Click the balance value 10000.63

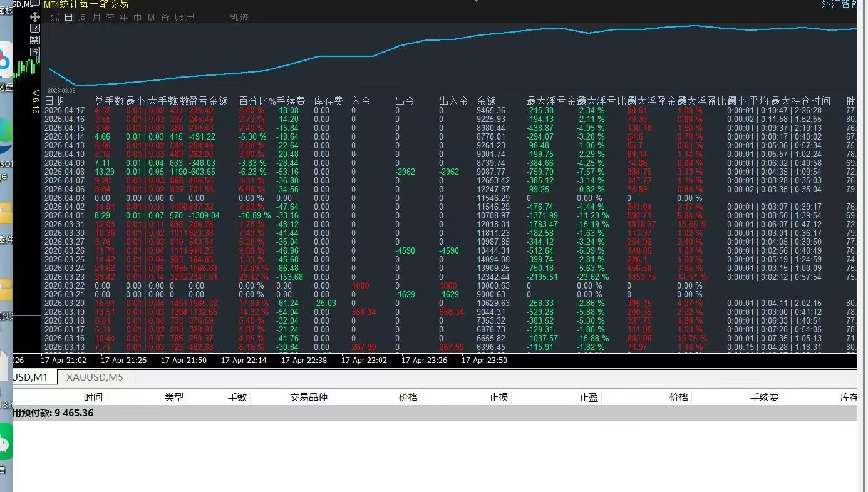(x=493, y=285)
